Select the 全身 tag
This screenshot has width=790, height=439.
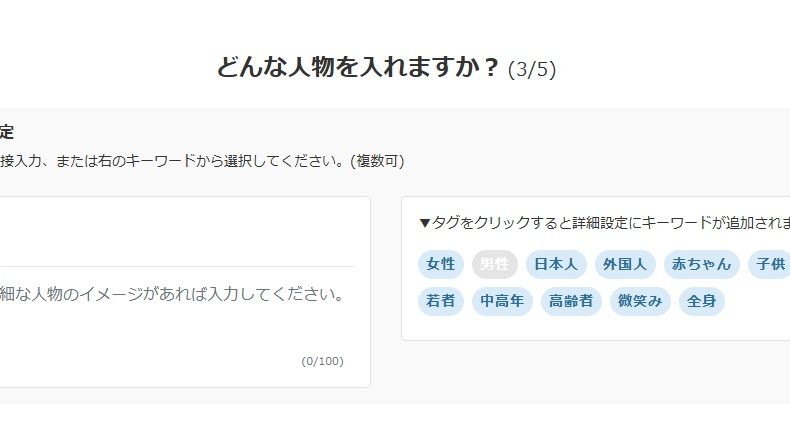coord(701,300)
